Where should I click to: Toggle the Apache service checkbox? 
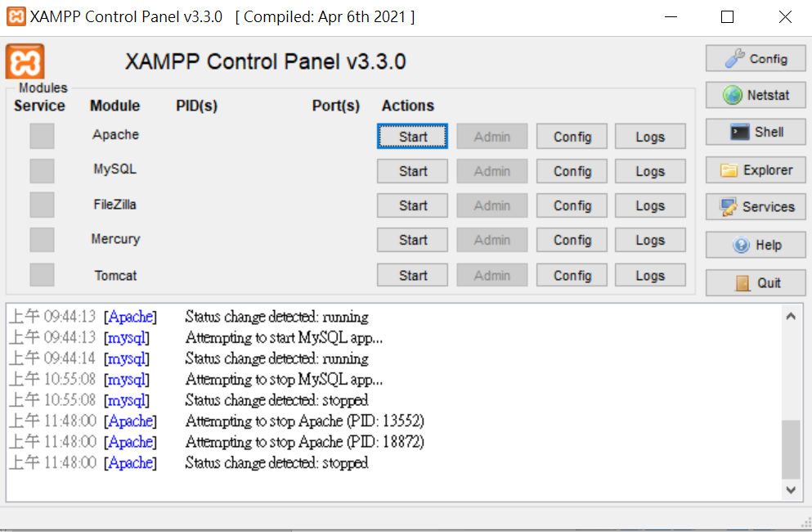click(42, 136)
